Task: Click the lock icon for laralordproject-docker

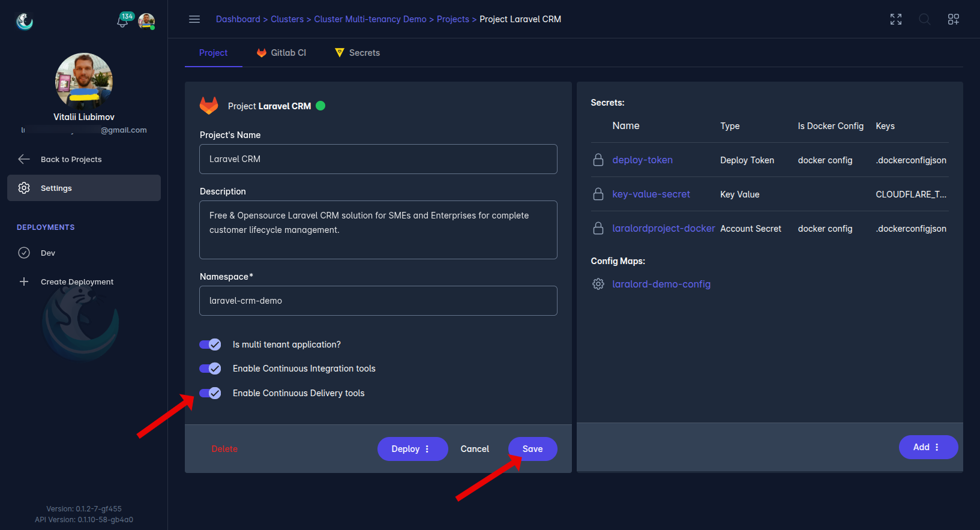Action: [598, 228]
